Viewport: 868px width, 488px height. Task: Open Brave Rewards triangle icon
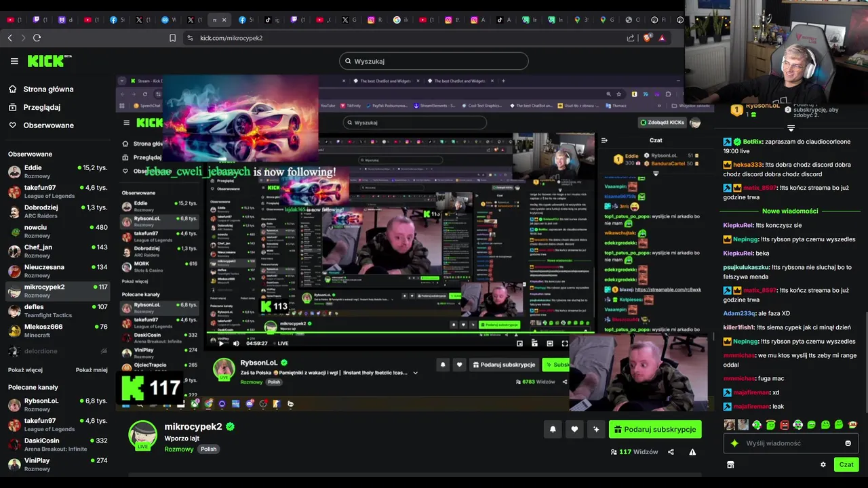coord(662,38)
